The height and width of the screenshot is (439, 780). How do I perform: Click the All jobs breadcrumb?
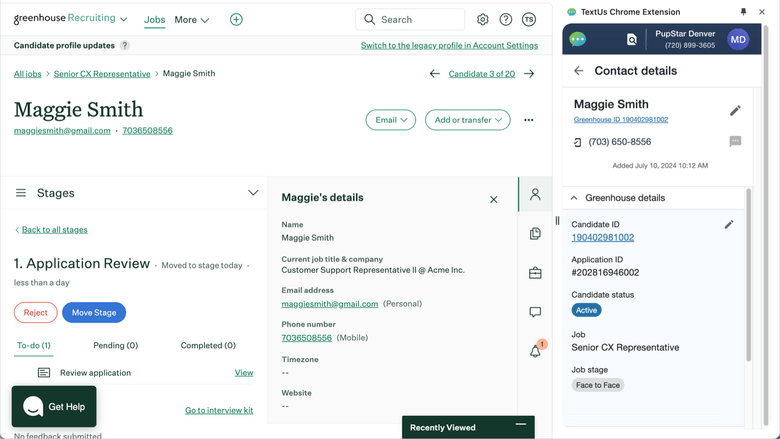[x=28, y=74]
